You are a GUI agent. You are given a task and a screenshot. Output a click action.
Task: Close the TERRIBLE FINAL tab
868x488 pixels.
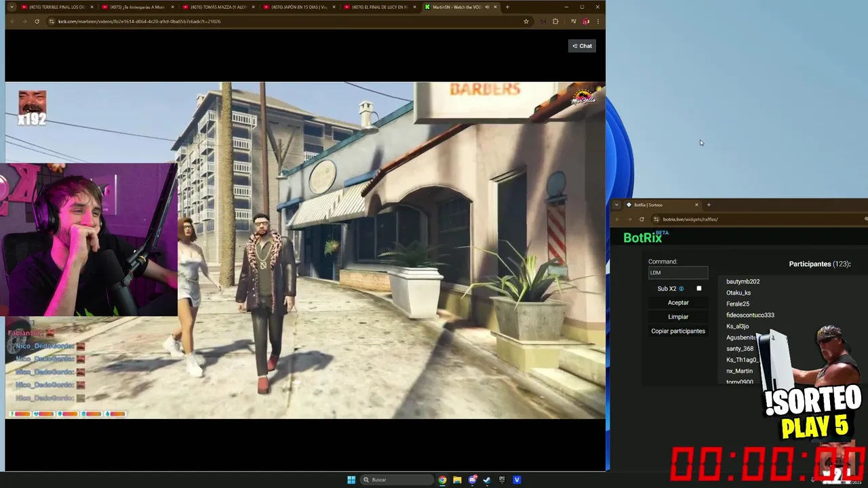tap(92, 7)
